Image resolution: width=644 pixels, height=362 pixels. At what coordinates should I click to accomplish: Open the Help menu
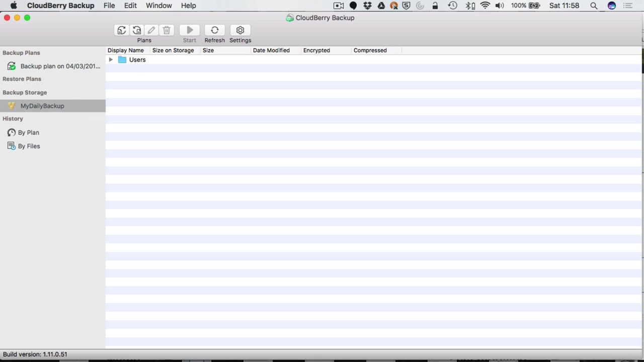tap(189, 6)
